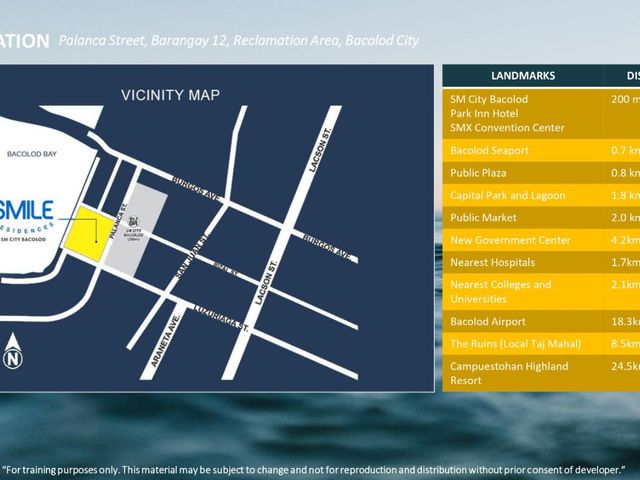640x480 pixels.
Task: Click the right 'BURGOS AVE.' label
Action: tap(327, 248)
